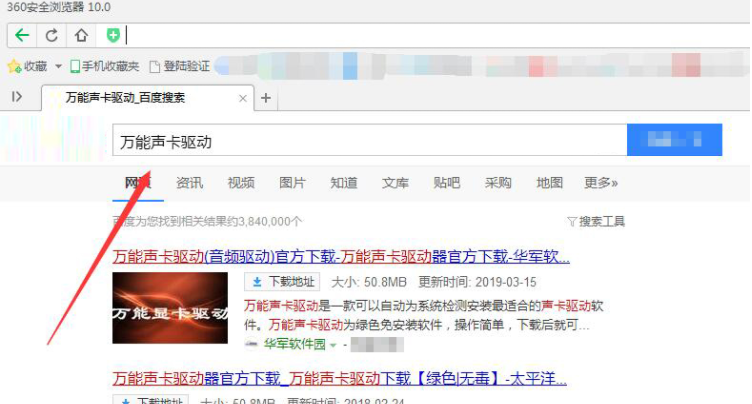Screen dimensions: 752x404
Task: Toggle the sidebar panel arrow icon
Action: [x=17, y=97]
